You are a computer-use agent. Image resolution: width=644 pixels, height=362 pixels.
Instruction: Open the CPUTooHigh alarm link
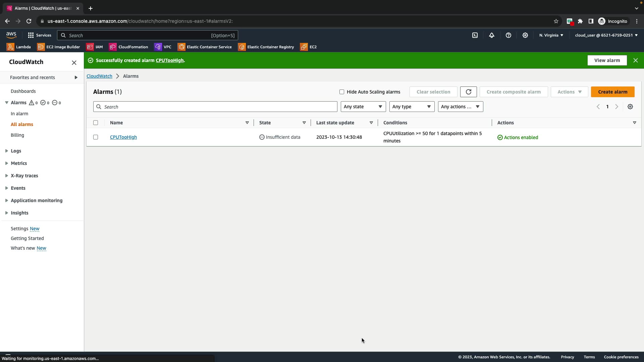[x=123, y=137]
